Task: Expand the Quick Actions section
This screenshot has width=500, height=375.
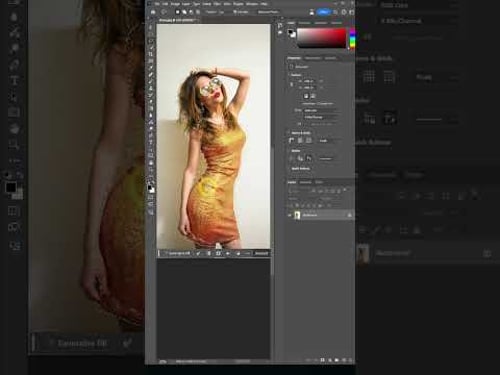Action: [289, 169]
